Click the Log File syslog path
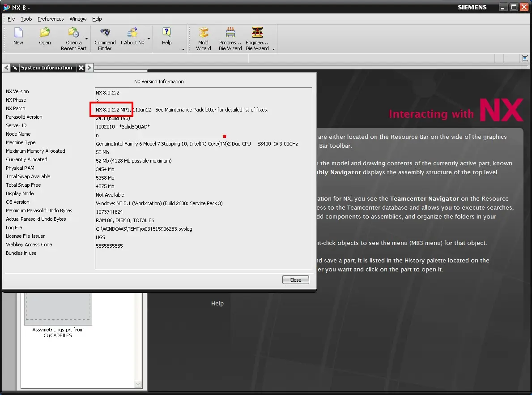Screen dimensions: 532x395 (144, 229)
